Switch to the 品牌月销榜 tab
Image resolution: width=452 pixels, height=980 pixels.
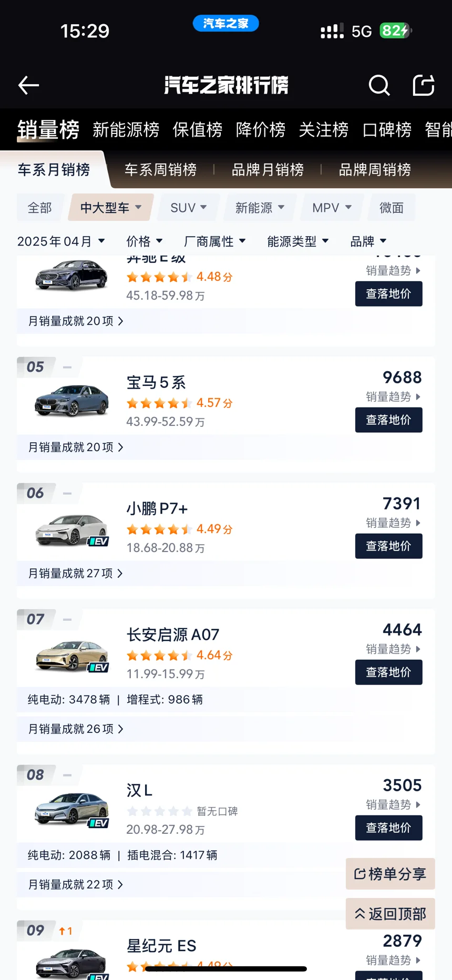tap(268, 170)
